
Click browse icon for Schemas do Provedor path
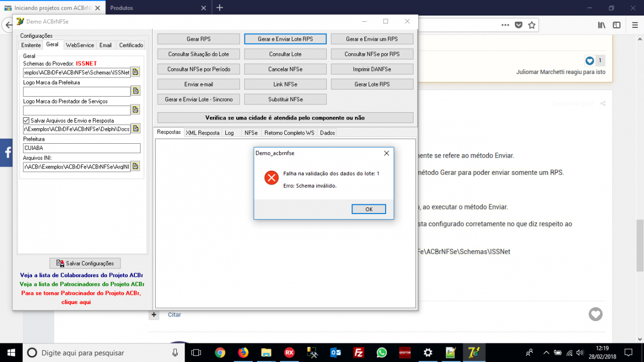point(135,72)
